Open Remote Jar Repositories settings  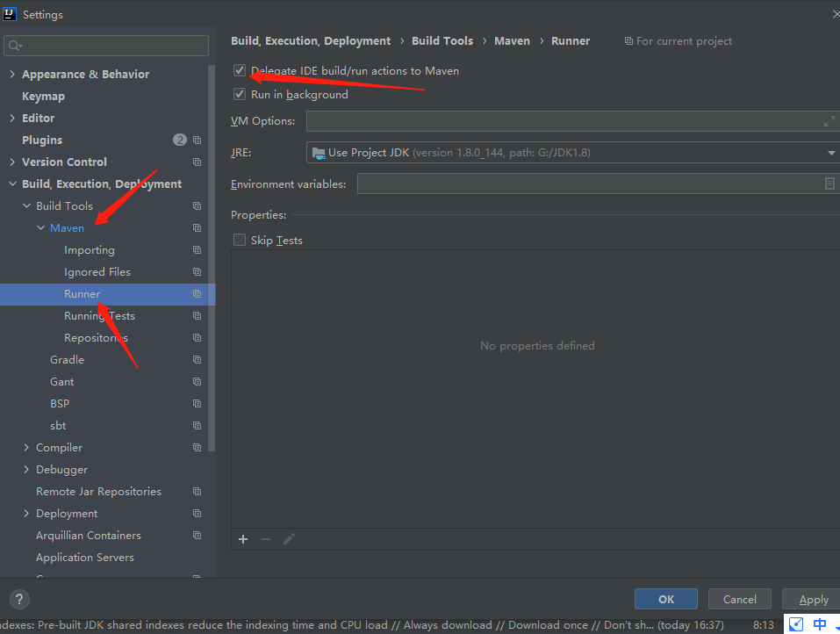coord(98,492)
